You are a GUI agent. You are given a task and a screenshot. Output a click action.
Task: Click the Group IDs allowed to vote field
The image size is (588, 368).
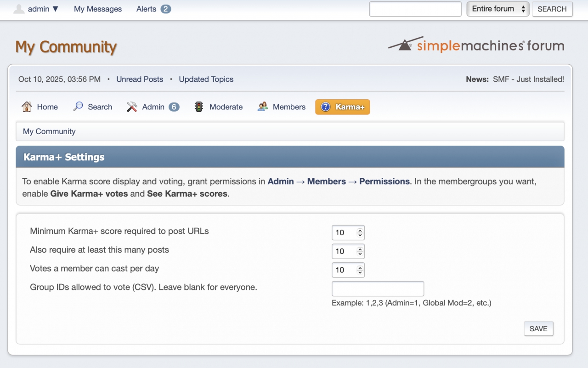pos(378,289)
